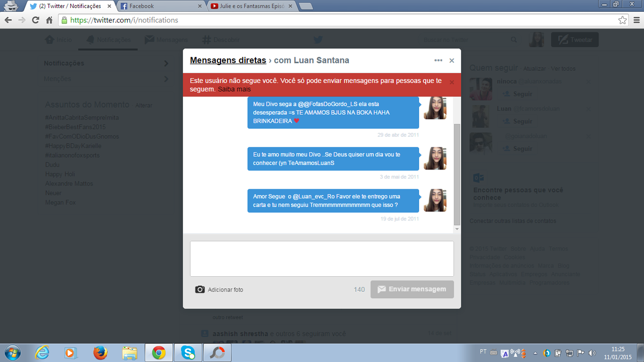This screenshot has width=644, height=362.
Task: Expand Menções in the left sidebar
Action: click(107, 79)
